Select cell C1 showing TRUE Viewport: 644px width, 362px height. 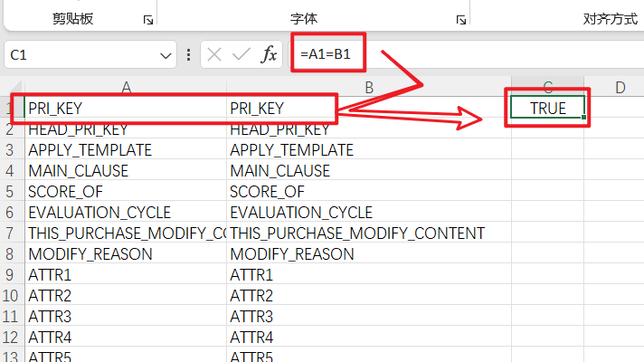[547, 109]
